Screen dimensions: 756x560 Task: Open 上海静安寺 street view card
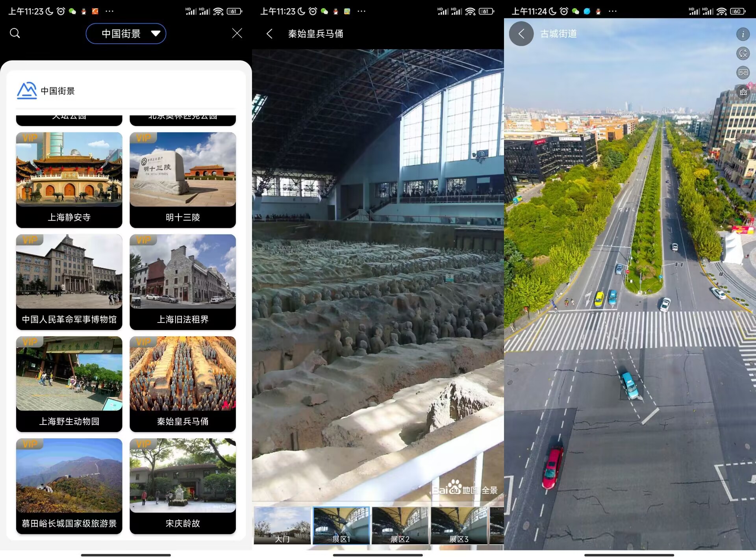(x=69, y=180)
